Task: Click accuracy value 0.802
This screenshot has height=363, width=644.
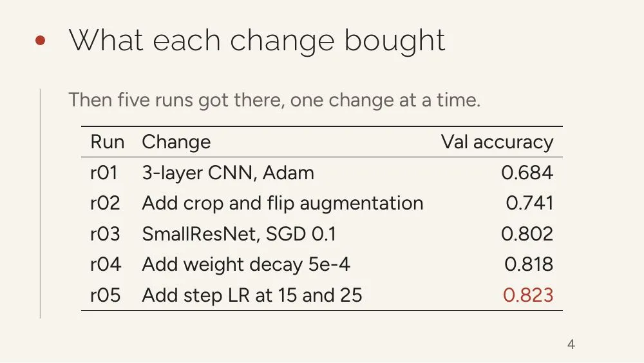Action: pos(527,234)
